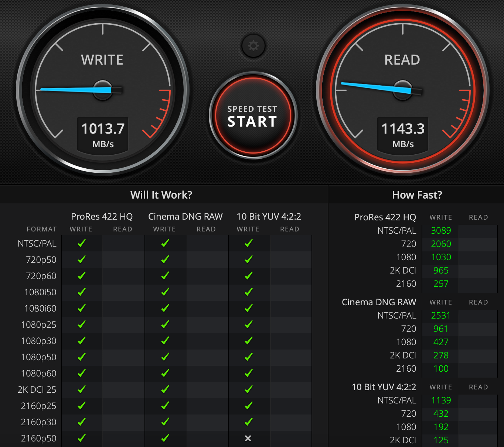Open settings with the gear icon
504x447 pixels.
(x=253, y=46)
